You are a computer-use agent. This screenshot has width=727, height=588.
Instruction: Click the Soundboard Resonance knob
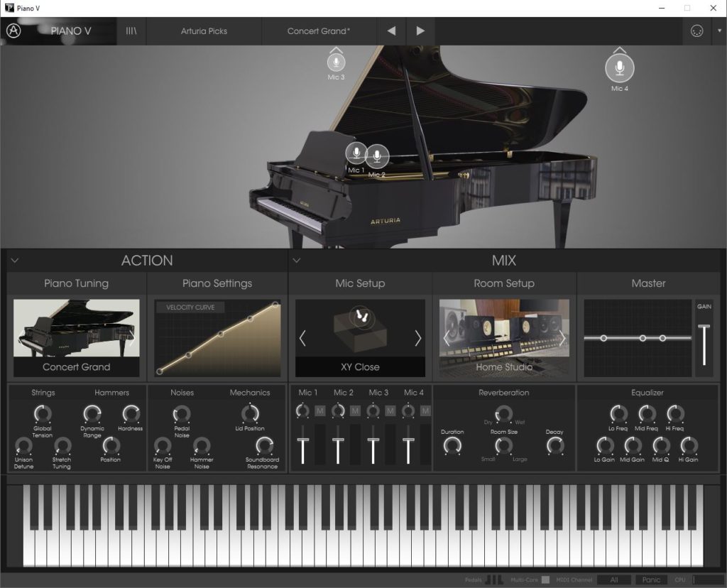point(264,445)
